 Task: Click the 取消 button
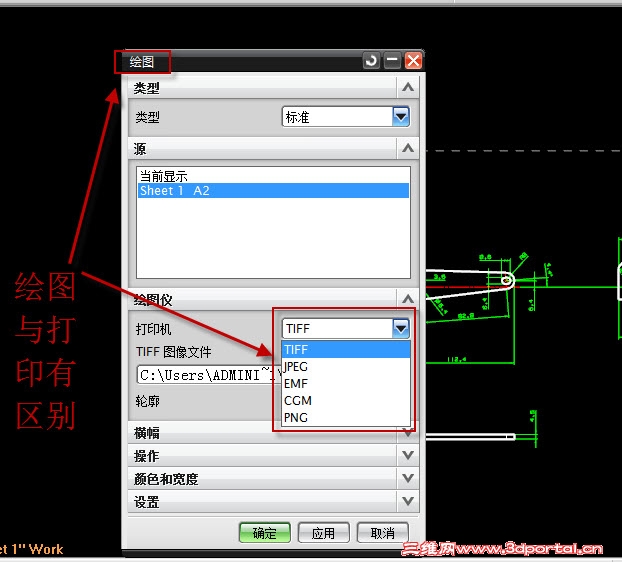pos(382,533)
